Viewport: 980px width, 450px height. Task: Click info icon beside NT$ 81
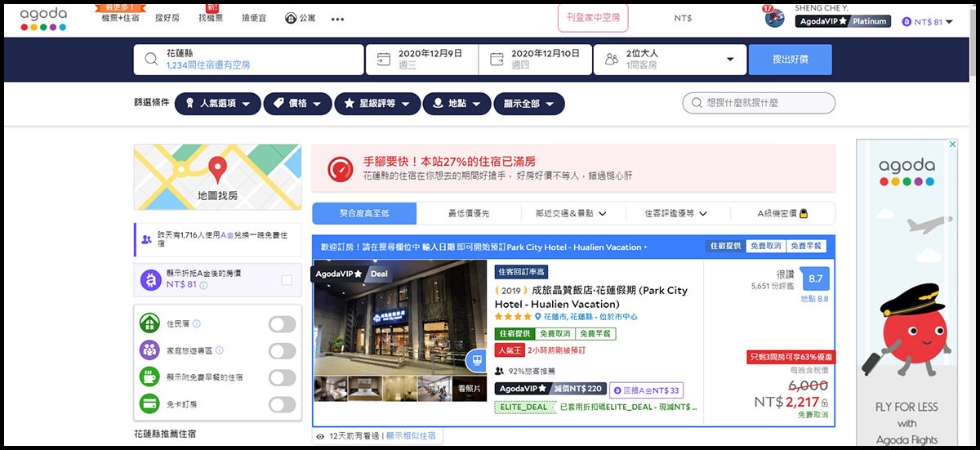coord(203,286)
